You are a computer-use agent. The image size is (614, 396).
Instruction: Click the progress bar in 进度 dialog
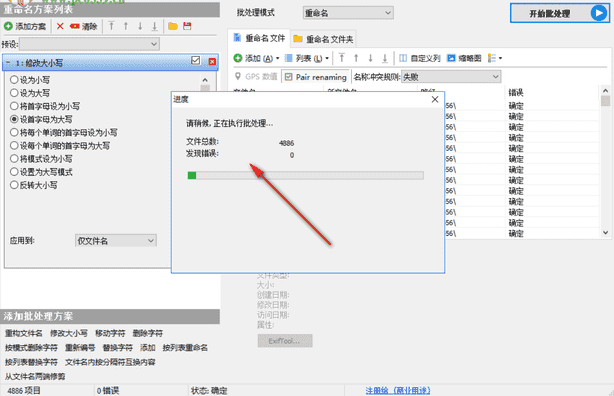click(x=305, y=175)
